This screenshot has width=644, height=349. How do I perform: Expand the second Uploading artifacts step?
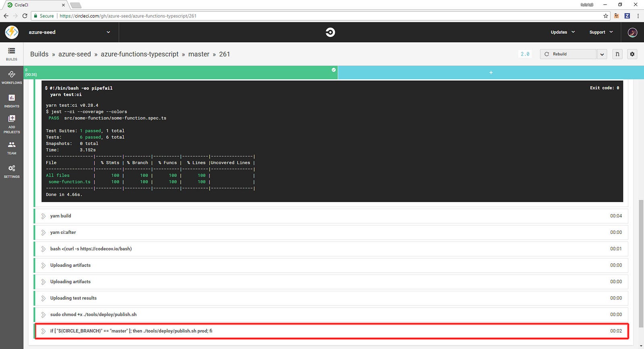[x=331, y=282]
